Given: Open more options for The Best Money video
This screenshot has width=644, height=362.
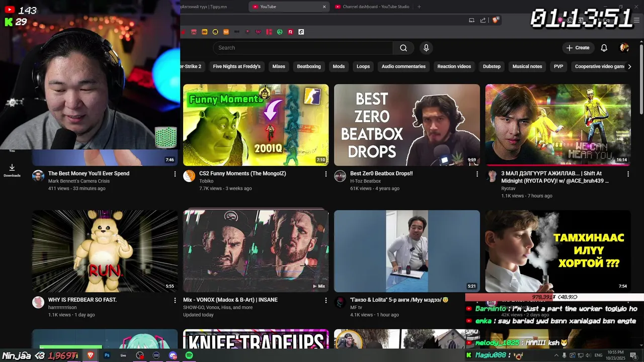Looking at the screenshot, I should click(x=175, y=174).
